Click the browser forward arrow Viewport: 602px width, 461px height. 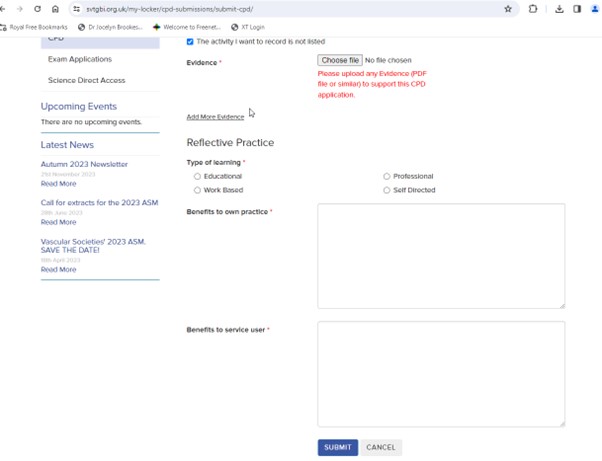point(20,9)
